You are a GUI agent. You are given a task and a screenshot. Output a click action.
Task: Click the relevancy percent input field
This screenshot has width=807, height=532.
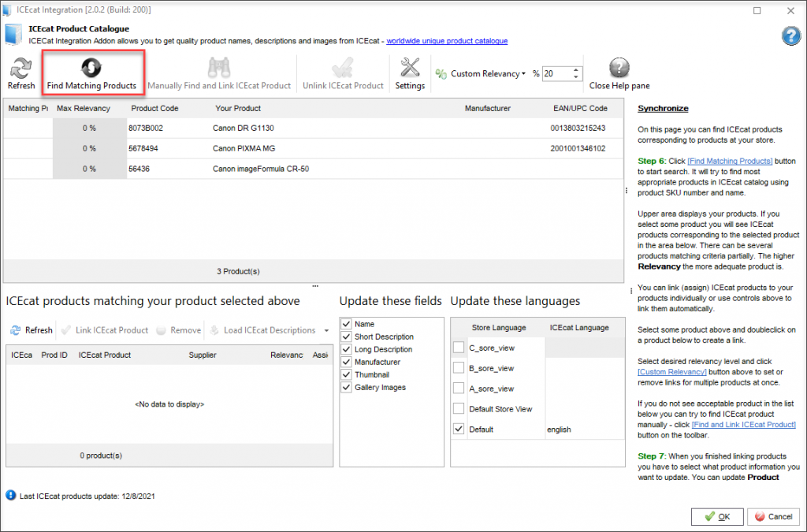[x=556, y=73]
